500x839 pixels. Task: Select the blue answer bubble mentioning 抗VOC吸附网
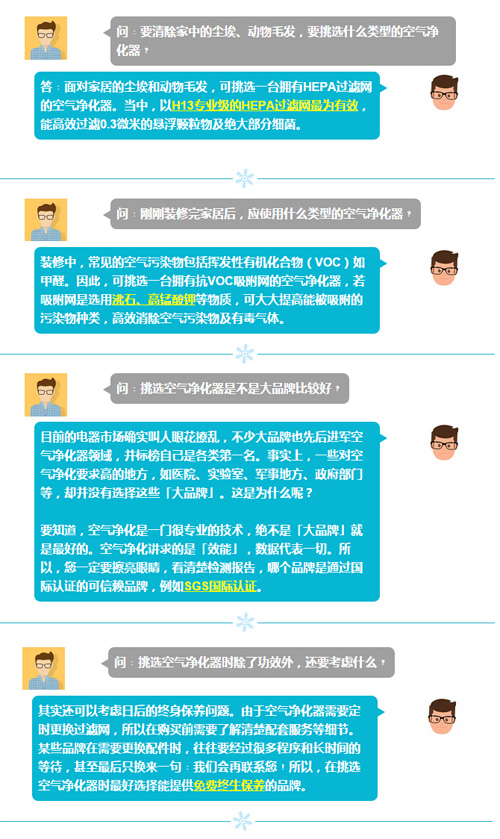point(210,290)
